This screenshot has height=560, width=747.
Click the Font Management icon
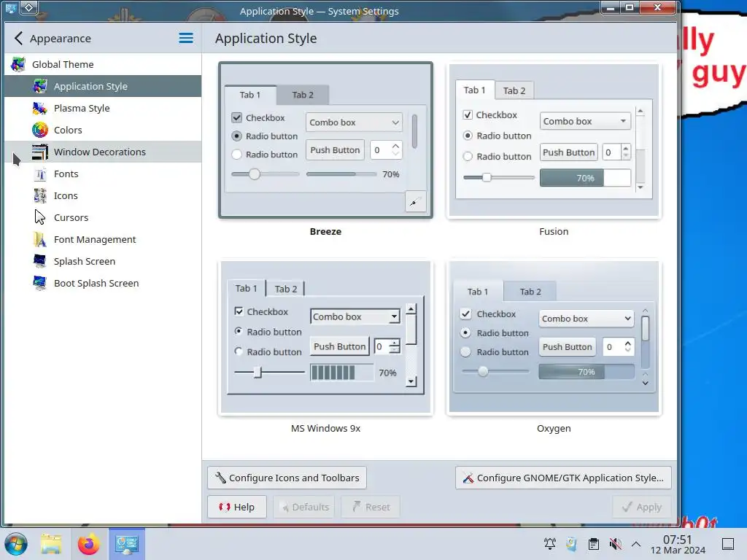pos(40,239)
